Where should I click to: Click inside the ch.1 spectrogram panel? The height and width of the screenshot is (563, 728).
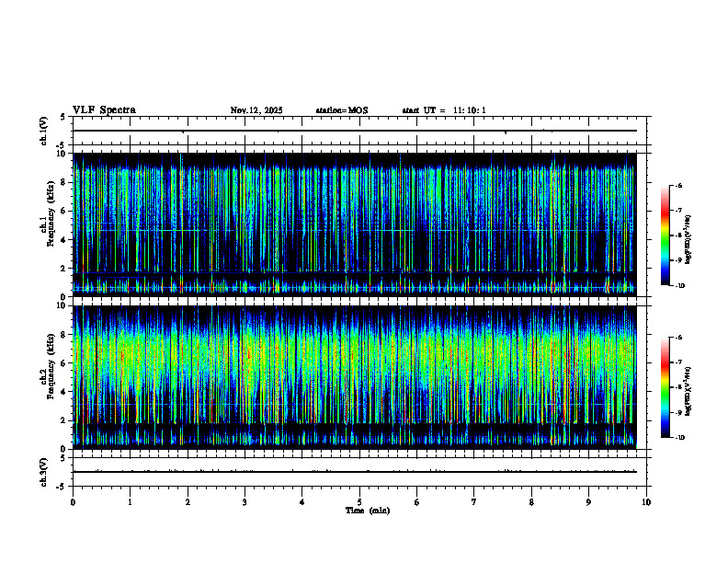(x=355, y=224)
